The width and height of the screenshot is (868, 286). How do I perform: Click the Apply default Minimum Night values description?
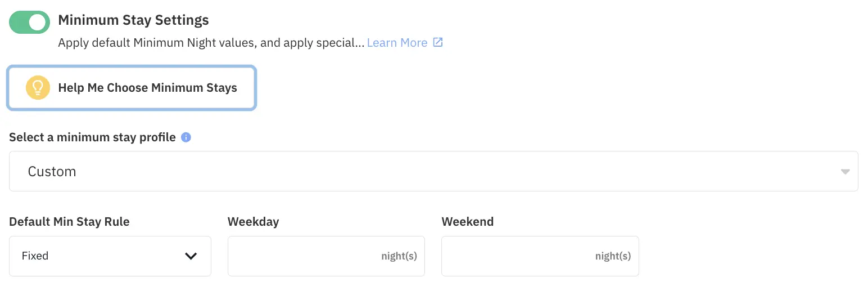click(x=211, y=43)
